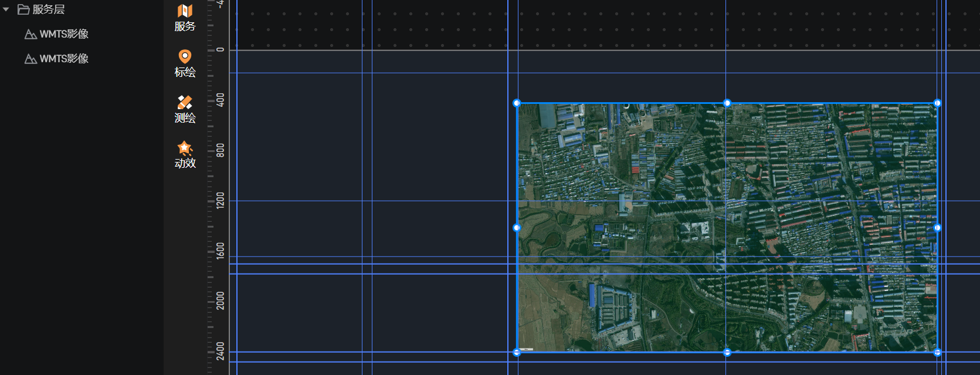This screenshot has height=375, width=980.
Task: Click the bottom-center map resize handle
Action: tap(727, 353)
